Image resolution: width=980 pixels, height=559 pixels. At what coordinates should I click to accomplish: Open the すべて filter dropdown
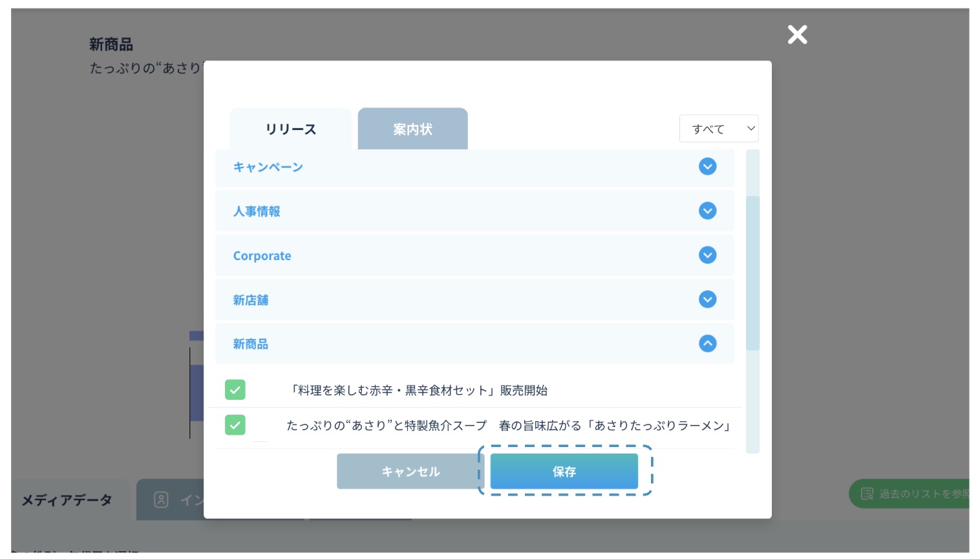click(718, 129)
